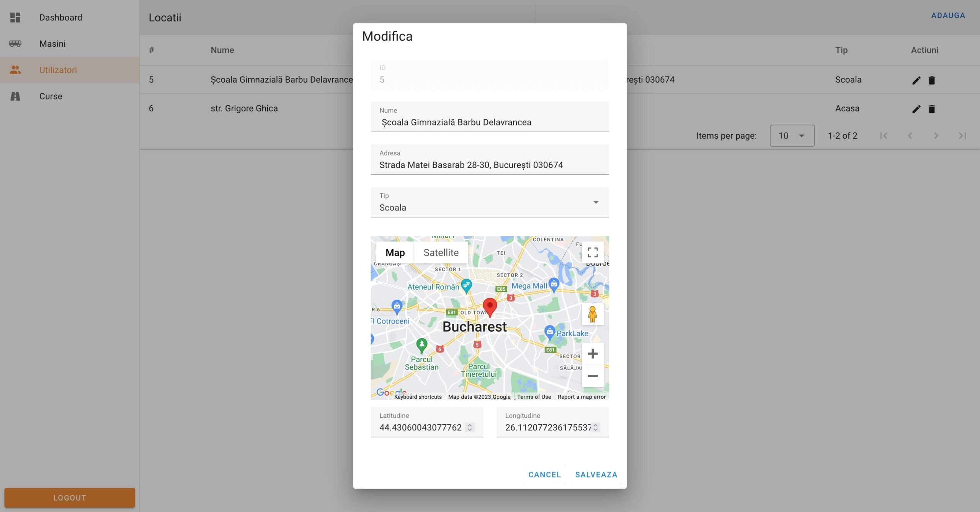Edit the Acasa row with pencil icon
Viewport: 980px width, 512px height.
click(x=916, y=109)
